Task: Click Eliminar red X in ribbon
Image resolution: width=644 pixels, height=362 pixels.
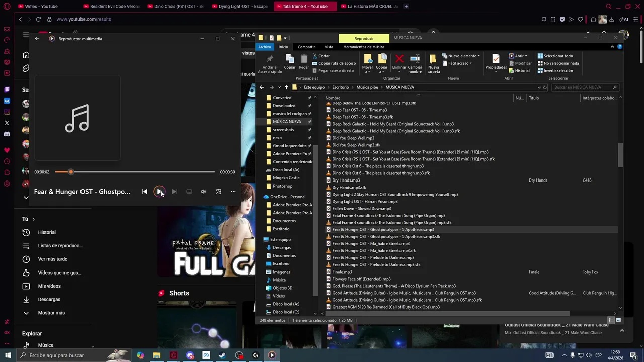Action: click(x=399, y=63)
